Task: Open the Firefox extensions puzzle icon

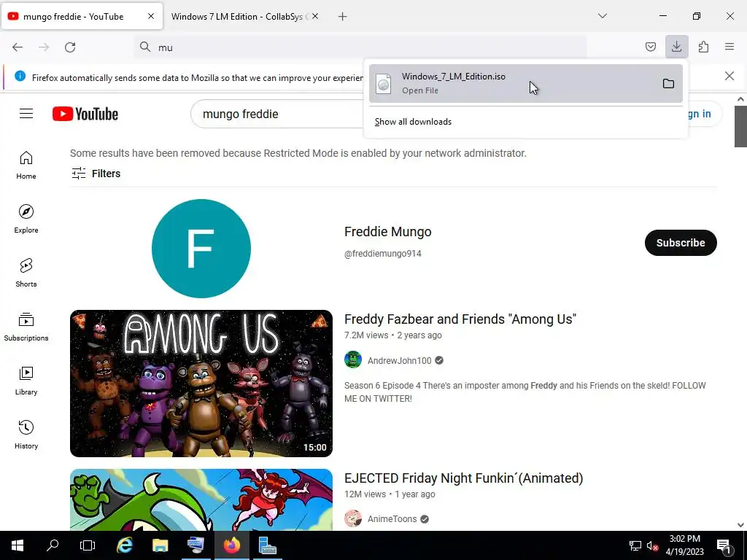Action: coord(703,47)
